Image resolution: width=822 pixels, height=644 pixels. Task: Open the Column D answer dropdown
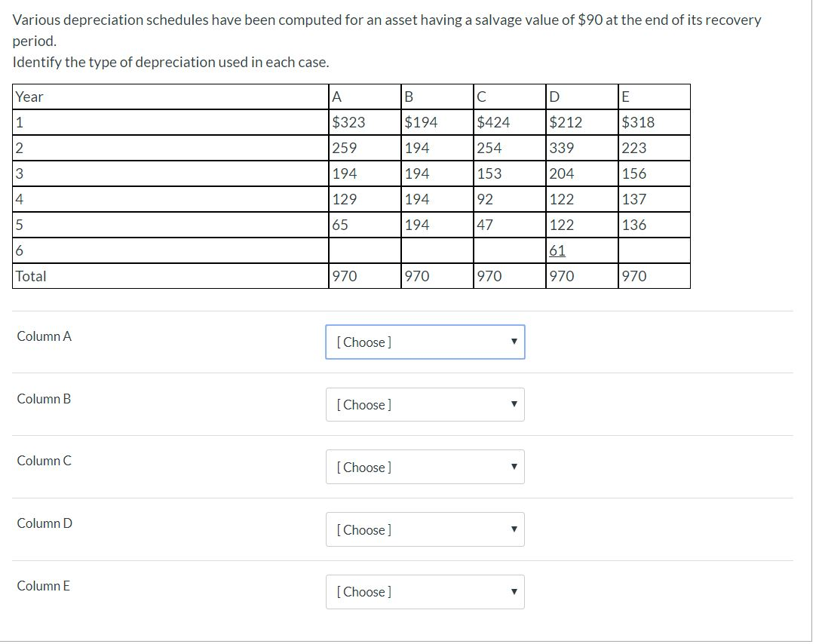425,529
